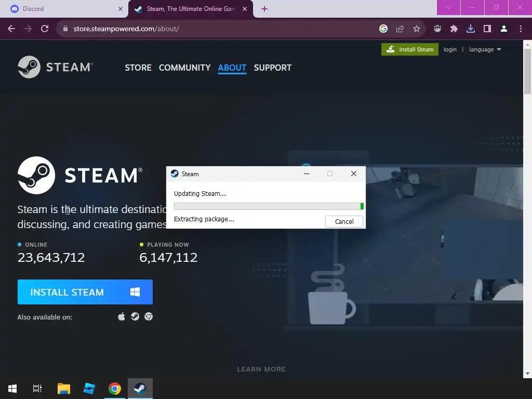Toggle the Chrome side panel
This screenshot has width=532, height=399.
pyautogui.click(x=487, y=29)
